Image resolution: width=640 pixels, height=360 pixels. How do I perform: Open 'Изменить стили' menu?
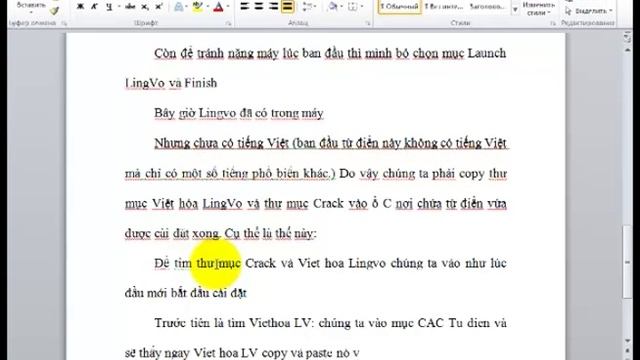(x=538, y=8)
